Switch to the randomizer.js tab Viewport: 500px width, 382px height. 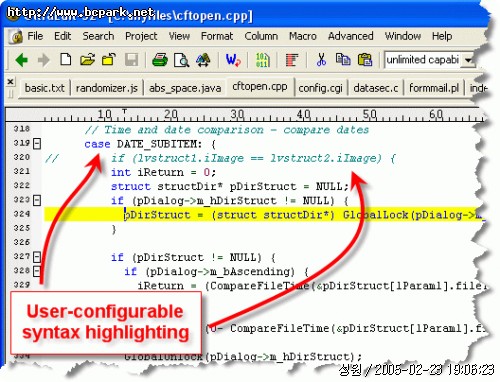click(107, 88)
